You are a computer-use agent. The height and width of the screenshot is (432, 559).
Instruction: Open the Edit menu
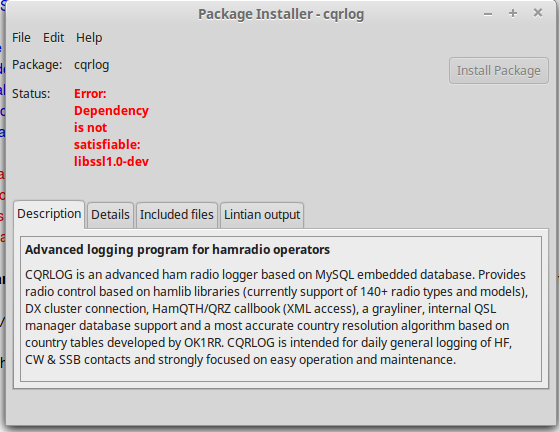click(53, 37)
